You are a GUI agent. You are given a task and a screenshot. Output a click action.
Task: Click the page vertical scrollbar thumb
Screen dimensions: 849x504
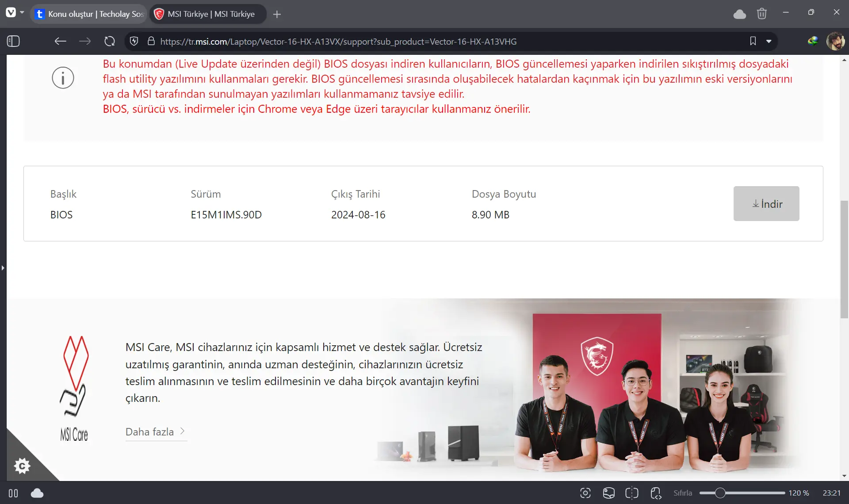click(845, 259)
